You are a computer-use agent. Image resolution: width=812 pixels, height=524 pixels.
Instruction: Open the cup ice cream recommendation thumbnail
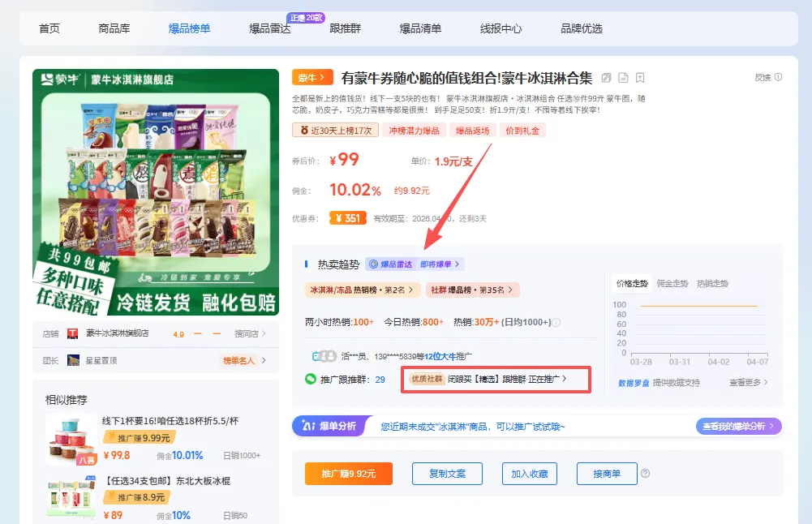click(x=71, y=440)
